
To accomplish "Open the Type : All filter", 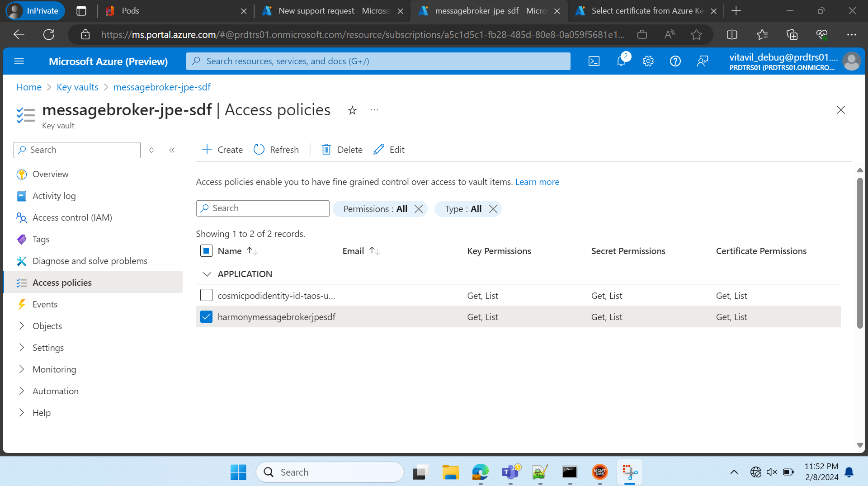I will (463, 209).
